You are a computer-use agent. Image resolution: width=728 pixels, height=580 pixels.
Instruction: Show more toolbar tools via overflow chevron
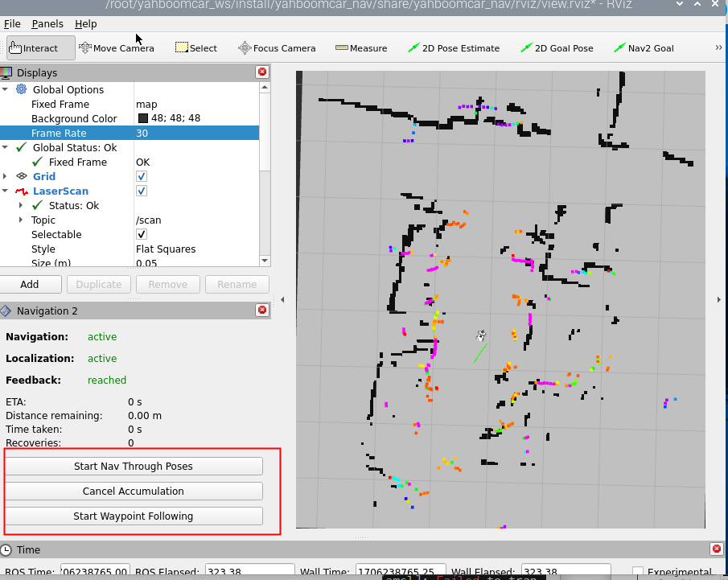(718, 47)
